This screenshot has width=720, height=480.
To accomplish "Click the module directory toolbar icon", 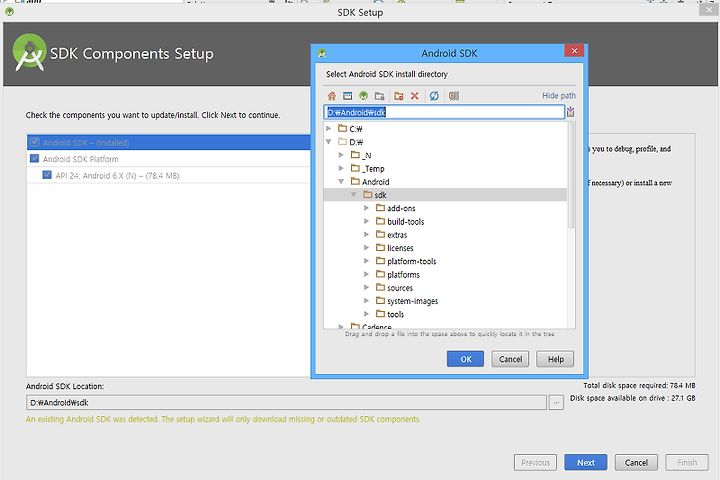I will [x=379, y=96].
